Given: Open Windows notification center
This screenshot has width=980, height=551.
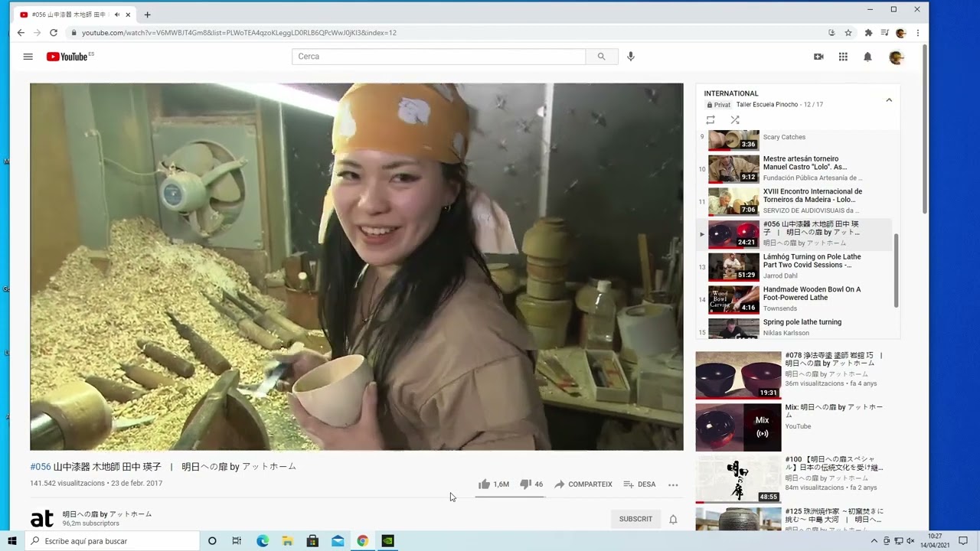Looking at the screenshot, I should pos(963,541).
